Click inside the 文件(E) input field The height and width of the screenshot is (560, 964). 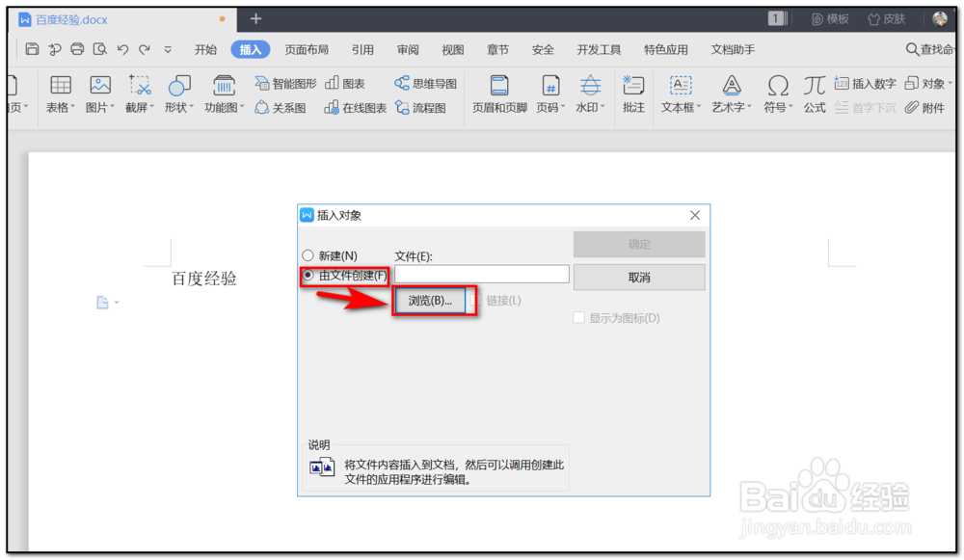coord(481,274)
